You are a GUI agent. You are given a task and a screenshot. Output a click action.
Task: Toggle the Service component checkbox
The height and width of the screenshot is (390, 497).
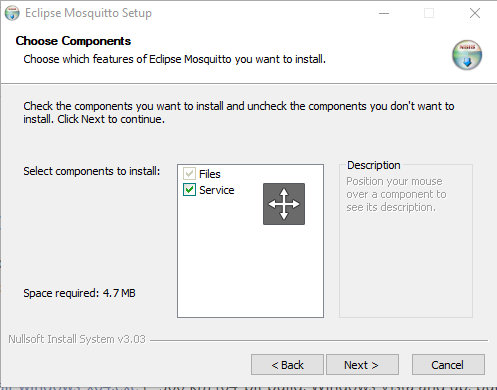189,190
